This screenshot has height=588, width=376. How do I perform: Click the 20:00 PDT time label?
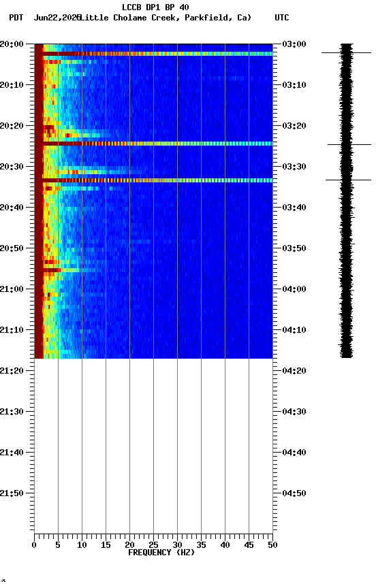pyautogui.click(x=12, y=44)
